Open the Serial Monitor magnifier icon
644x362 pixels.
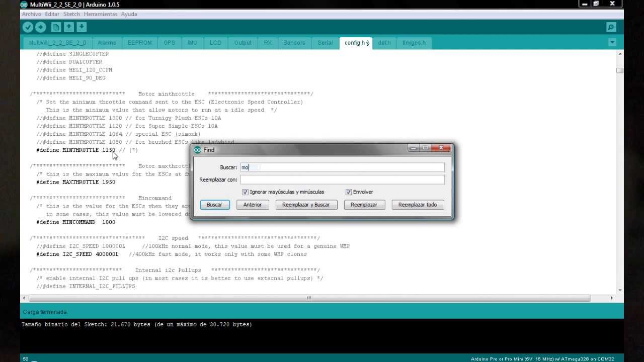pyautogui.click(x=611, y=27)
